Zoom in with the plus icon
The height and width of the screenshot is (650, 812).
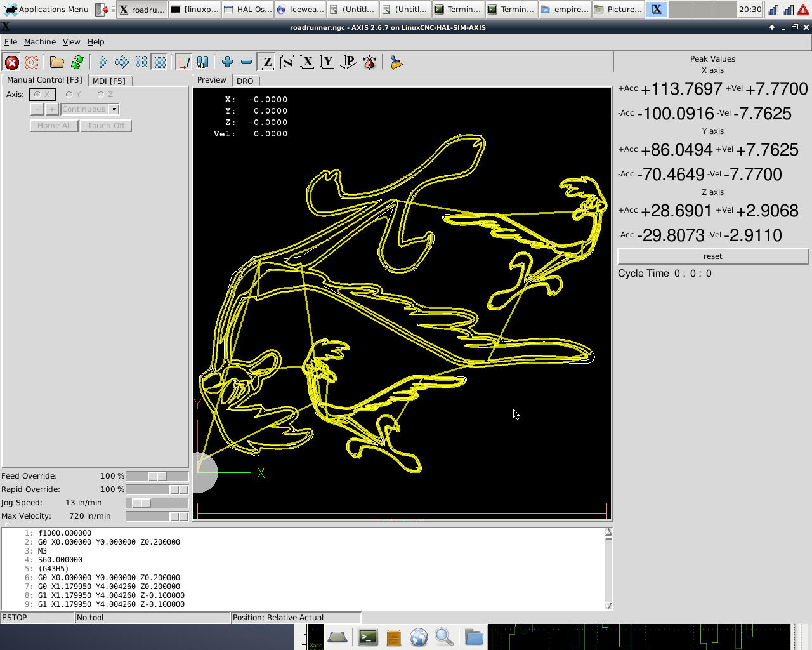coord(227,62)
